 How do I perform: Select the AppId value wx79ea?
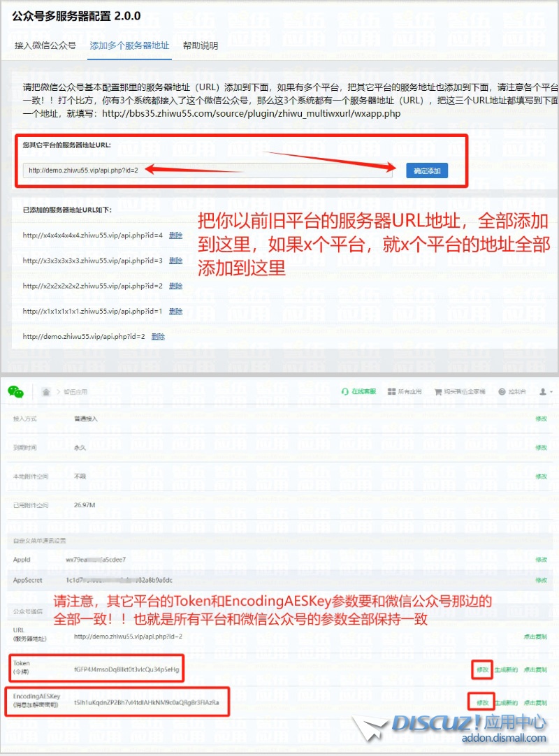coord(96,560)
